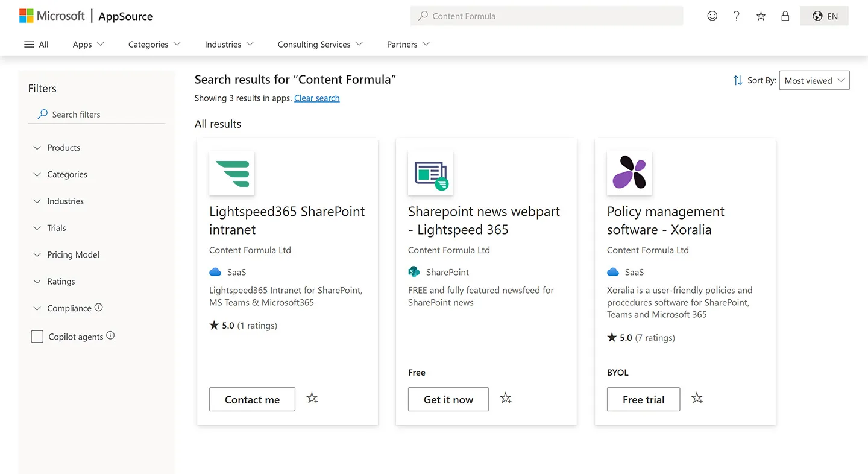Screen dimensions: 868x474
Task: Expand the Consulting Services menu
Action: tap(320, 45)
